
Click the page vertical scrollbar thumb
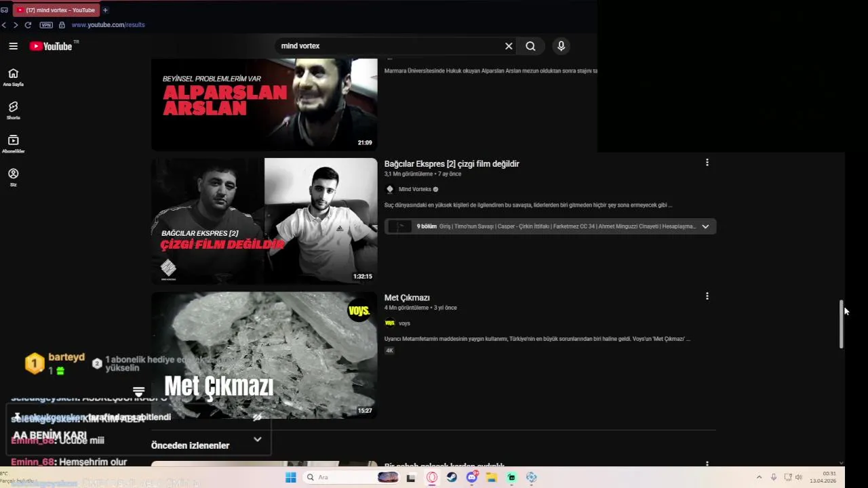(842, 325)
